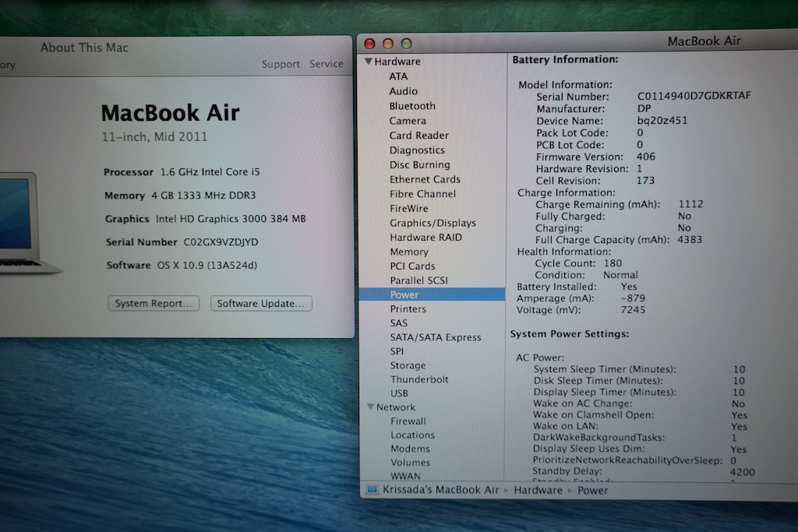
Task: Select Diagnostics in the sidebar
Action: click(417, 150)
